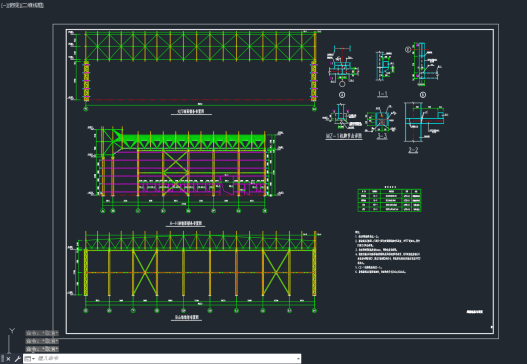Select the circled B node detail marker
Viewport: 527px width, 364px height.
pos(423,95)
